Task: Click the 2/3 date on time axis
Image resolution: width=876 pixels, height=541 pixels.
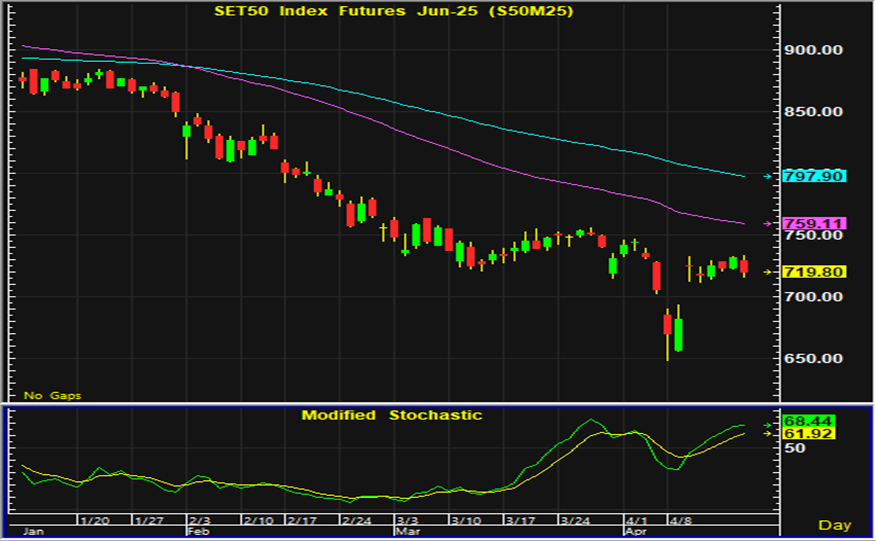Action: pyautogui.click(x=198, y=522)
